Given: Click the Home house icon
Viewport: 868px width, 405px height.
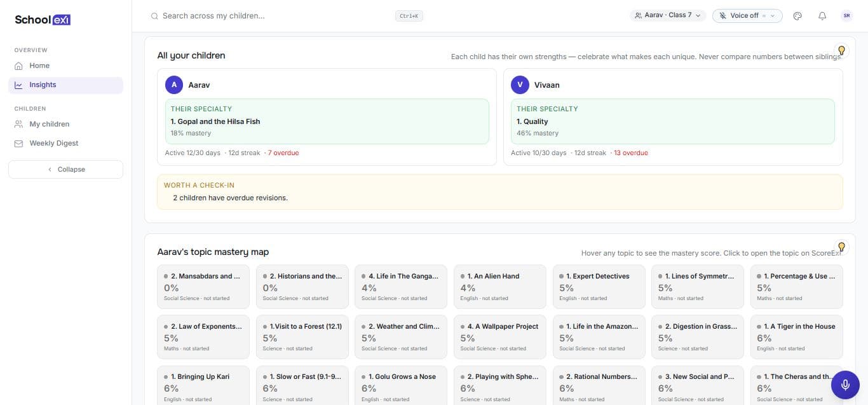Looking at the screenshot, I should coord(18,66).
